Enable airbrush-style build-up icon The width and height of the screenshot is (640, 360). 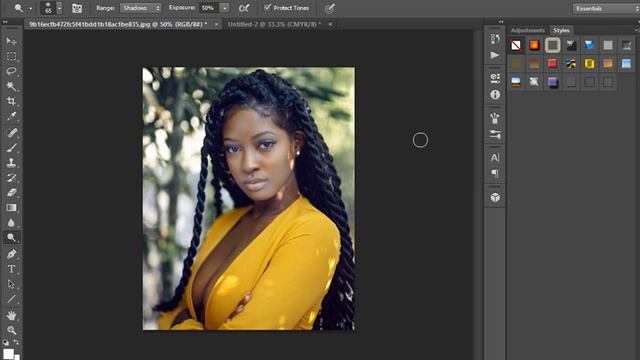click(x=244, y=8)
